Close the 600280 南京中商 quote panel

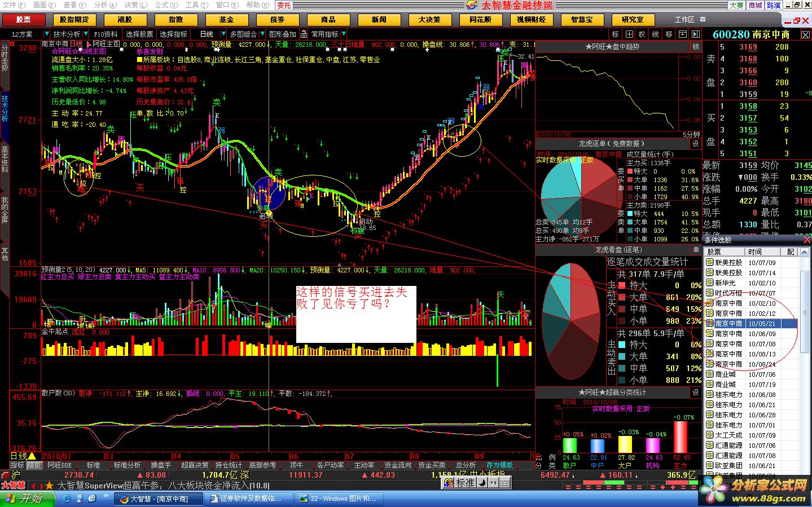(805, 34)
